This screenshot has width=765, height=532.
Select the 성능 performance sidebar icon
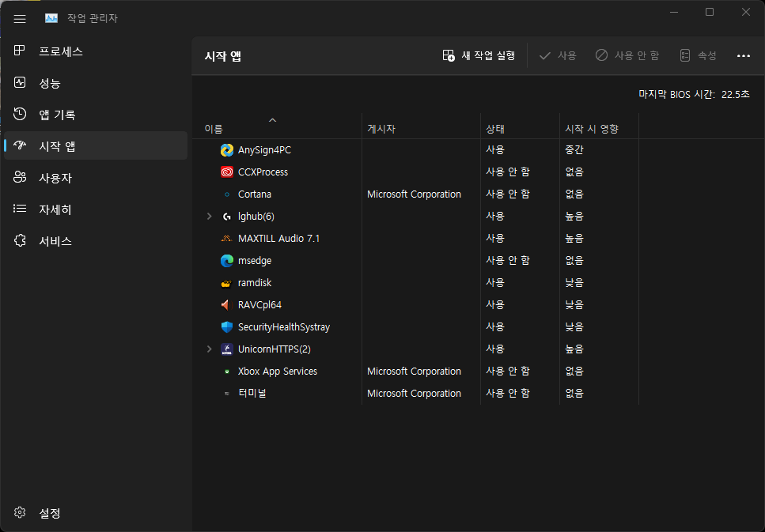(20, 82)
